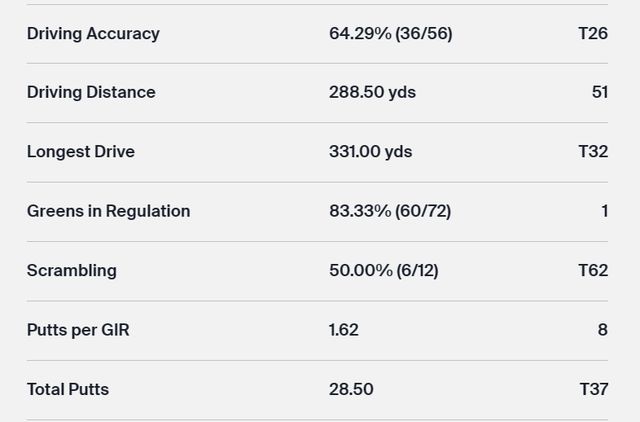Select the 28.50 total putts value
Screen dimensions: 640x422
click(x=351, y=389)
